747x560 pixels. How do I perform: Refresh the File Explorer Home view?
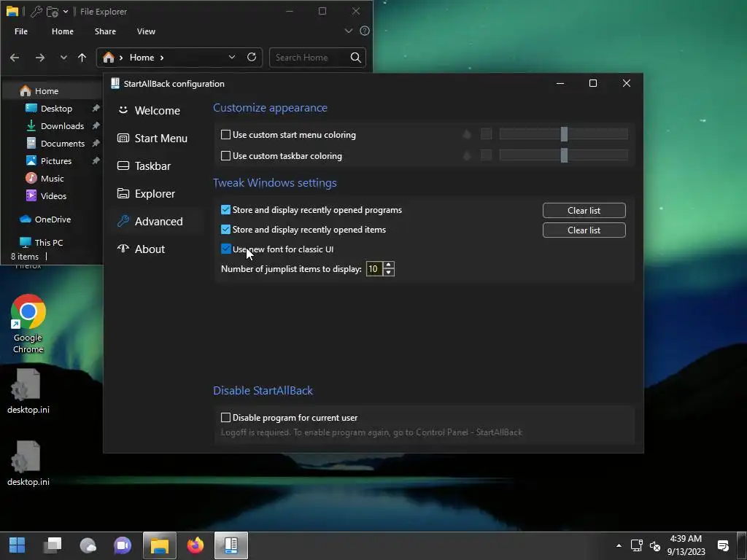click(252, 57)
